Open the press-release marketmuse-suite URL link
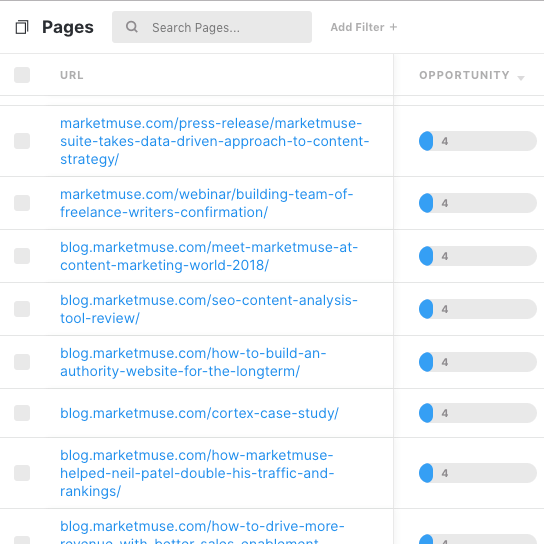The image size is (544, 544). point(214,141)
